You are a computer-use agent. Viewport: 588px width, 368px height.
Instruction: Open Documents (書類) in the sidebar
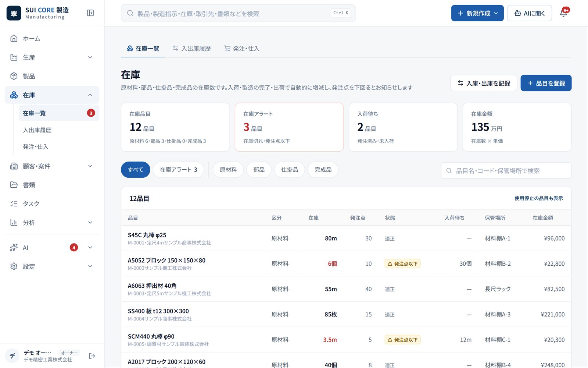[x=52, y=185]
